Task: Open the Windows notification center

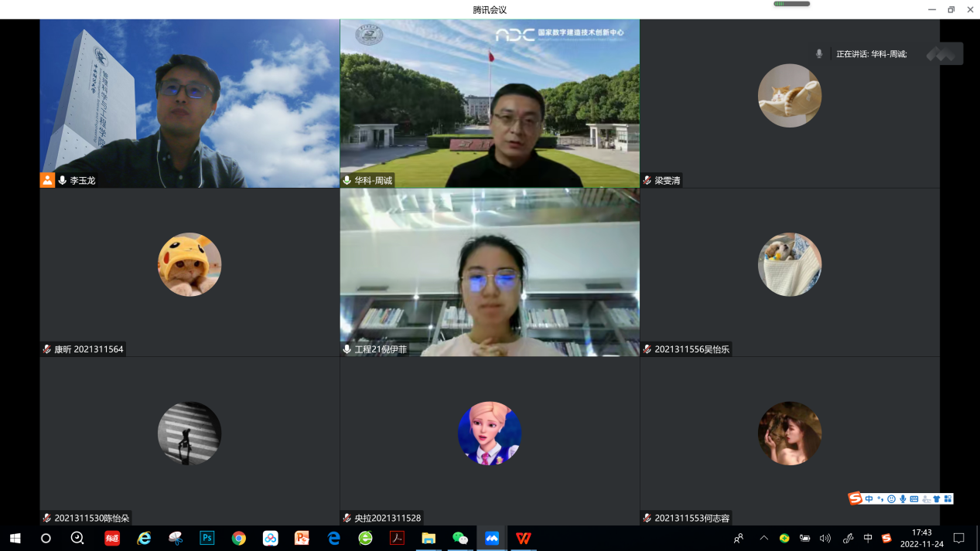Action: pos(958,538)
